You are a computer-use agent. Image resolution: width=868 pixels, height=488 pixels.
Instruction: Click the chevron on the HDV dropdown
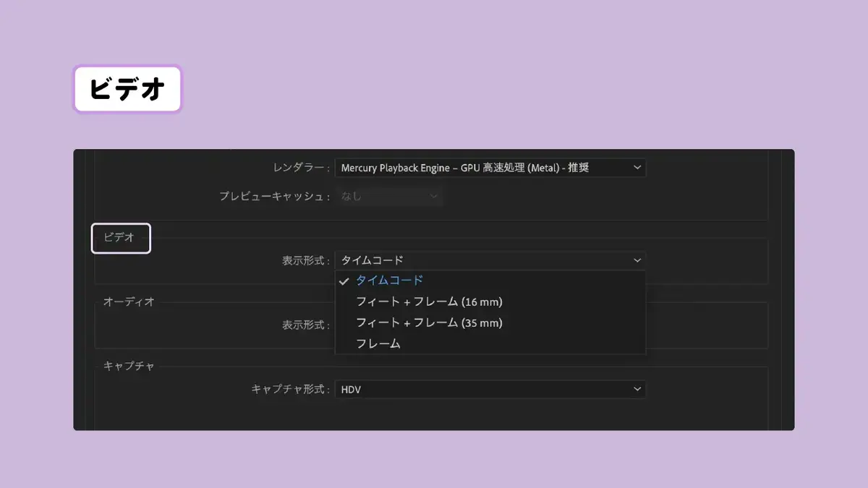pyautogui.click(x=637, y=390)
